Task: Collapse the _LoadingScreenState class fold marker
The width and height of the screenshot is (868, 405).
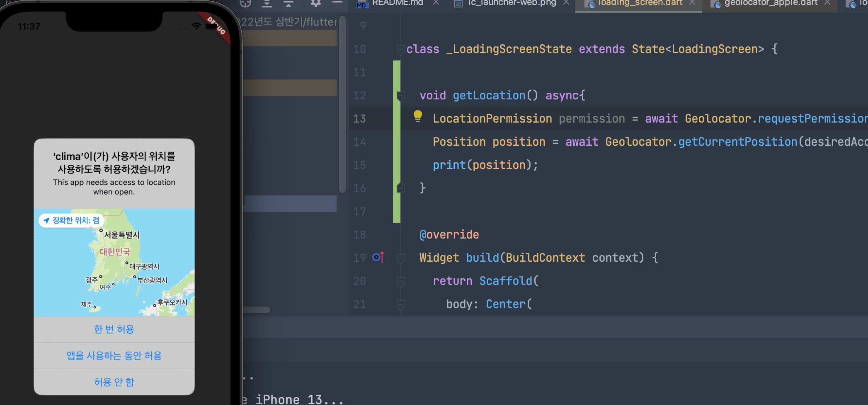Action: (x=400, y=50)
